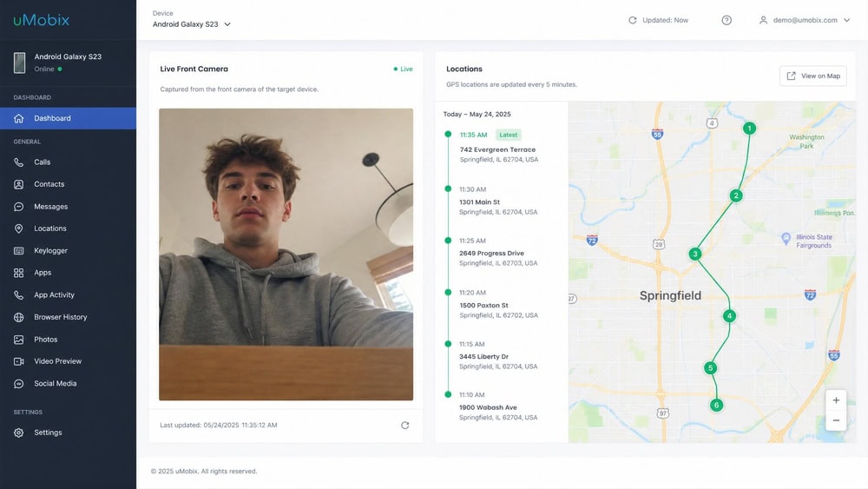868x489 pixels.
Task: Open the demo@umobix.com account menu
Action: point(805,20)
